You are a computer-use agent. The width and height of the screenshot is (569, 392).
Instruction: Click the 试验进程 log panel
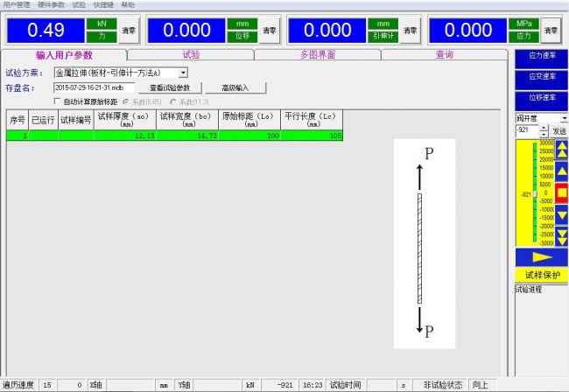pos(541,330)
